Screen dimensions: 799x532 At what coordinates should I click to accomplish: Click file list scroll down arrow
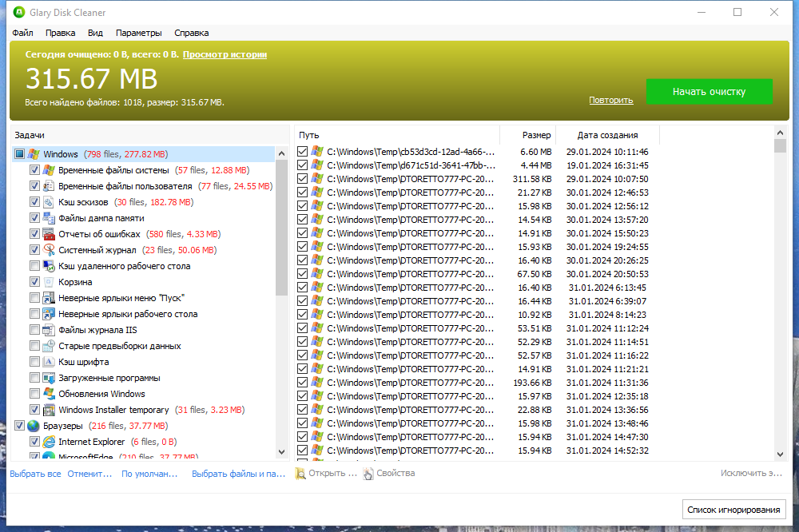[780, 454]
